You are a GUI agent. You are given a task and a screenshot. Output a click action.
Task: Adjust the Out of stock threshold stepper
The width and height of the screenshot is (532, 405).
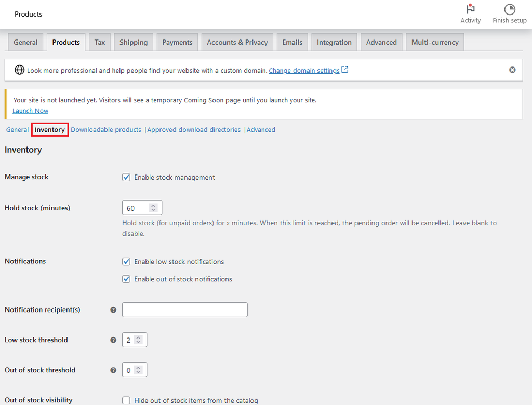pyautogui.click(x=138, y=370)
